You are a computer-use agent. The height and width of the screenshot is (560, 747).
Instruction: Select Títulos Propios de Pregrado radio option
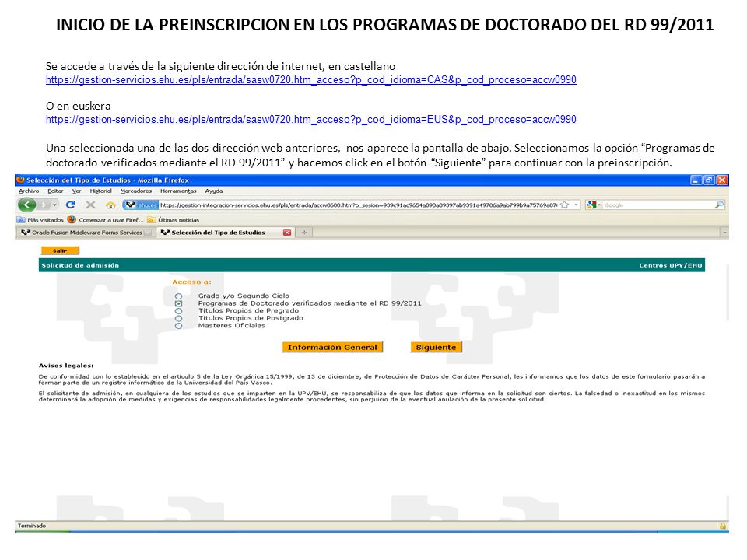point(179,311)
